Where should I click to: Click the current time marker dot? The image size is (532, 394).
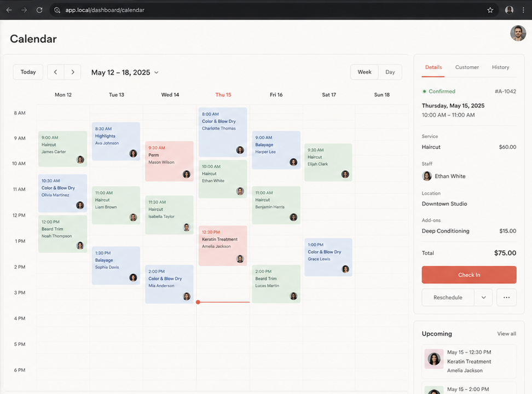198,302
